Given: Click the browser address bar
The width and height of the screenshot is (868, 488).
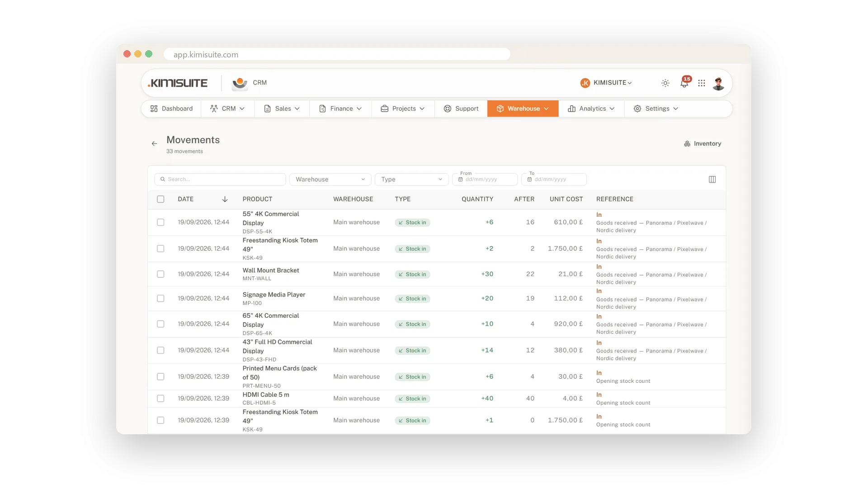Looking at the screenshot, I should click(337, 55).
